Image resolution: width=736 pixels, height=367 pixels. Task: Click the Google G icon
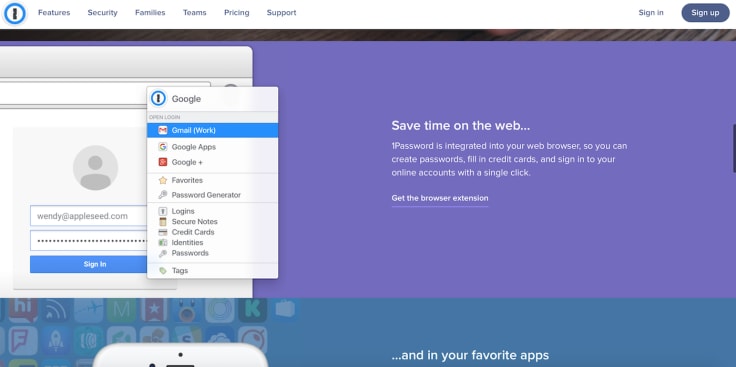163,147
